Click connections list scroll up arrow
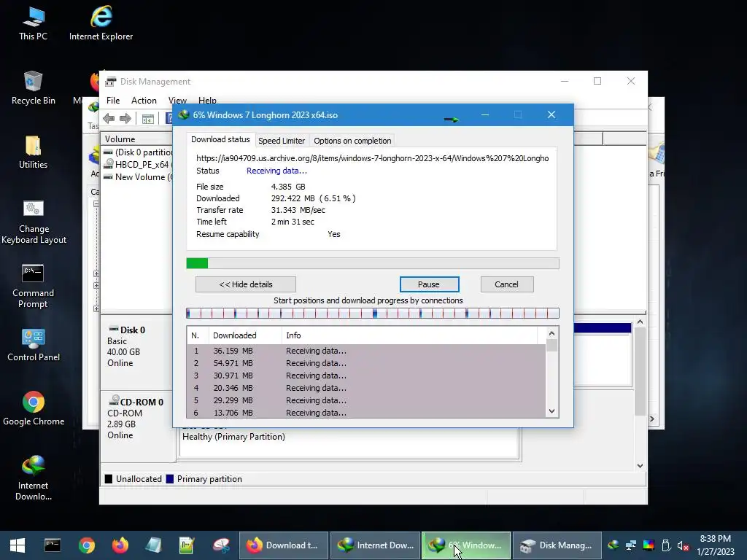 (551, 334)
